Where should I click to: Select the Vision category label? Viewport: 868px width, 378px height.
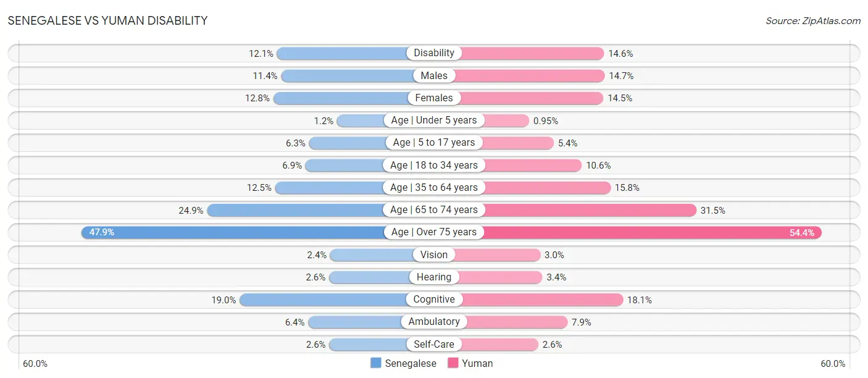click(x=434, y=254)
